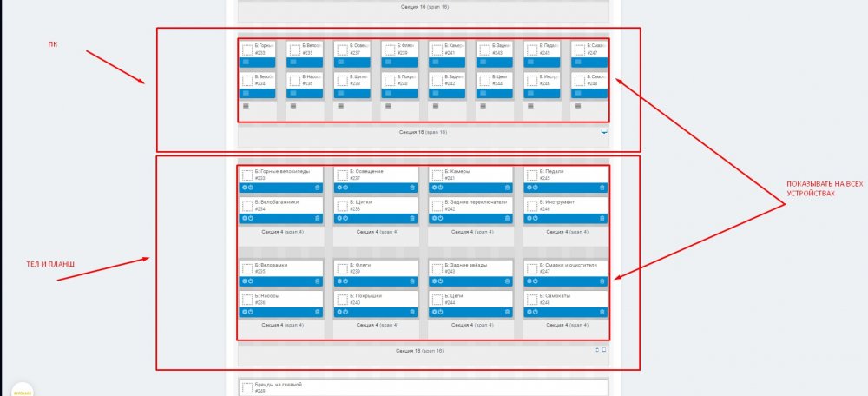Viewport: 868px width, 396px height.
Task: Click gear icon on Смазки и очистители block
Action: click(x=529, y=281)
